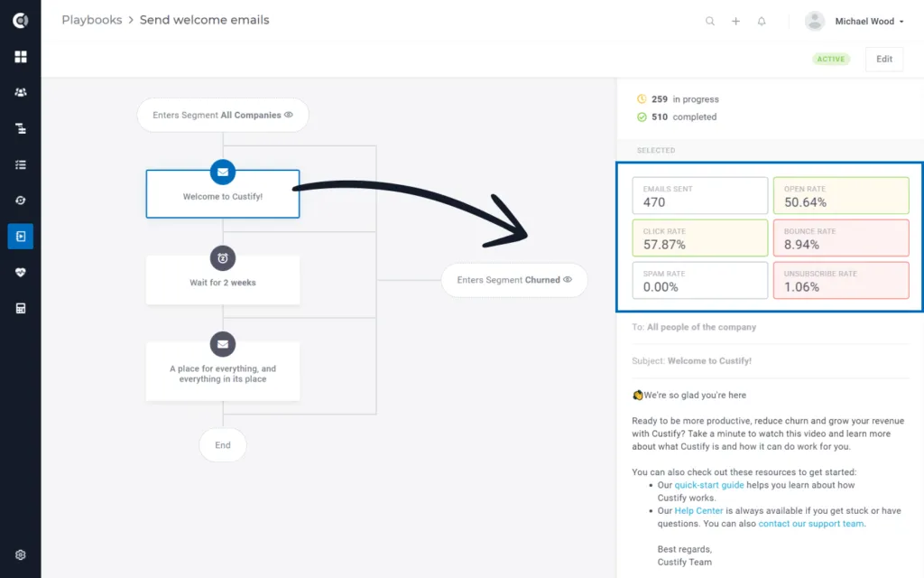
Task: Toggle eye icon beside Churned segment
Action: (568, 280)
